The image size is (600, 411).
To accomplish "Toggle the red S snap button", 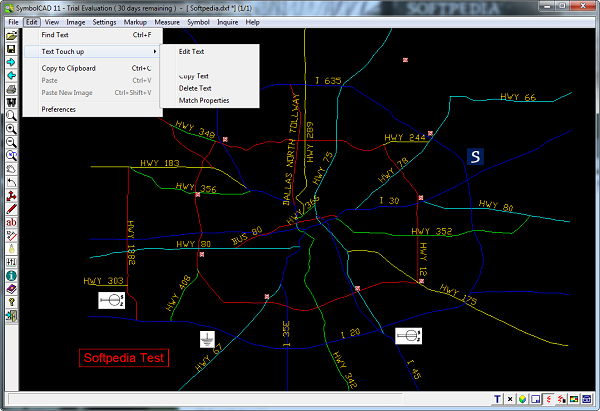I will click(x=549, y=401).
